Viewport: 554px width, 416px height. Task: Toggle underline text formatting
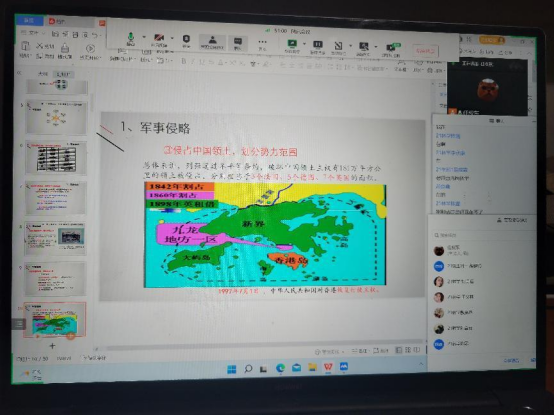pyautogui.click(x=202, y=62)
